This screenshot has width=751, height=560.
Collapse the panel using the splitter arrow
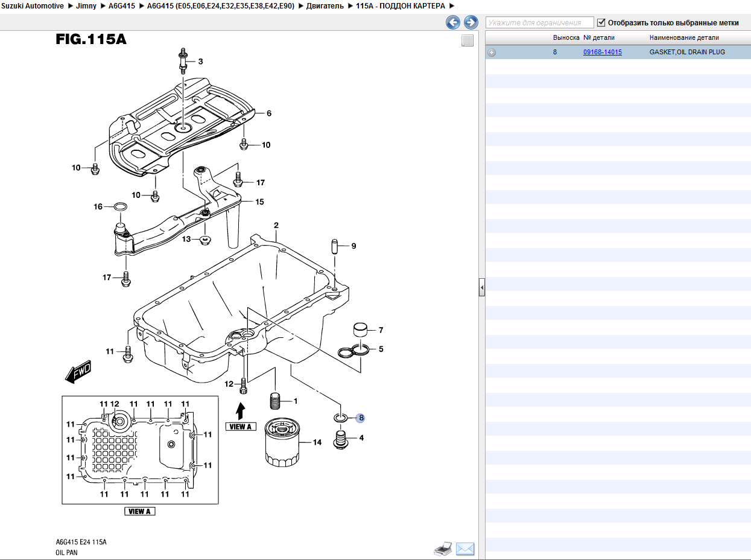click(x=481, y=288)
